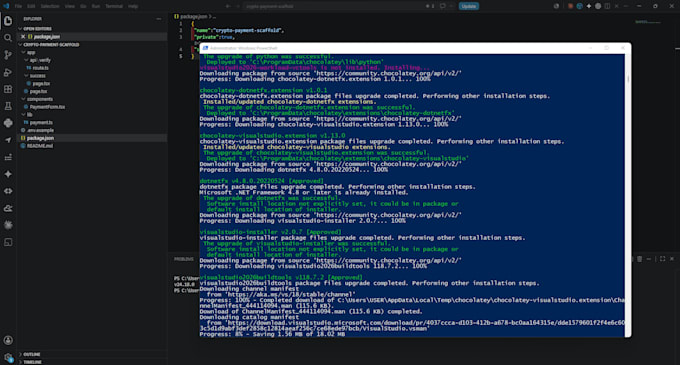The width and height of the screenshot is (680, 365).
Task: Open the Explorer view in activity bar
Action: [x=8, y=21]
